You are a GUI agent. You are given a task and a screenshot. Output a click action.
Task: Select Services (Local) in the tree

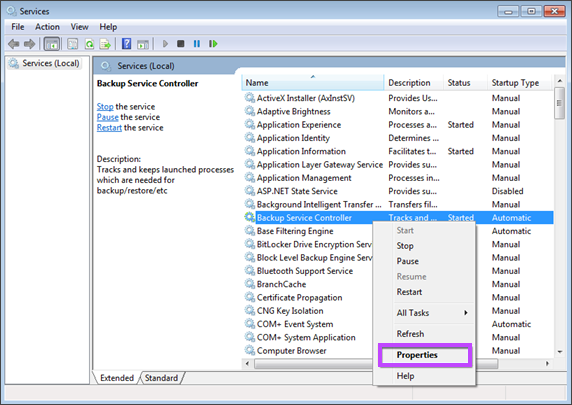point(50,63)
